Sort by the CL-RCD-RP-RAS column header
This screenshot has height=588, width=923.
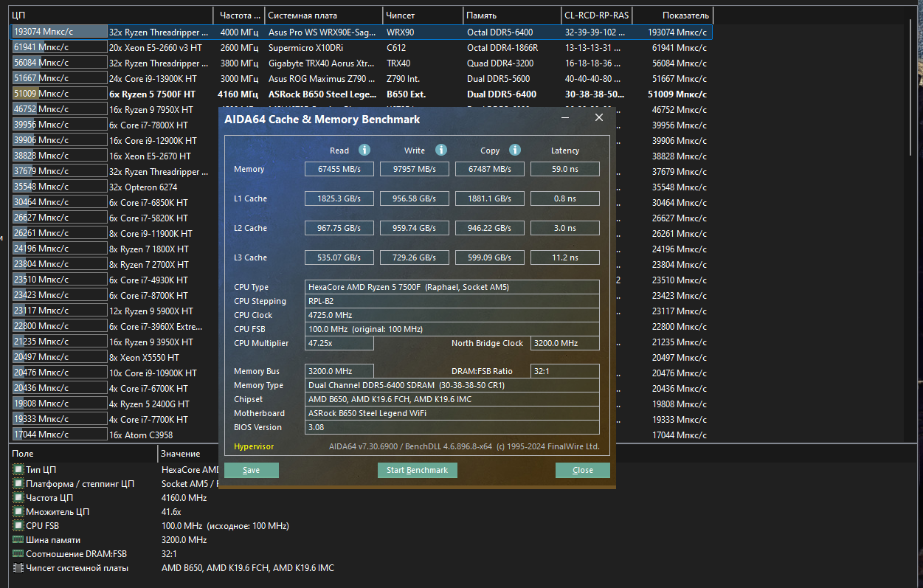point(597,15)
